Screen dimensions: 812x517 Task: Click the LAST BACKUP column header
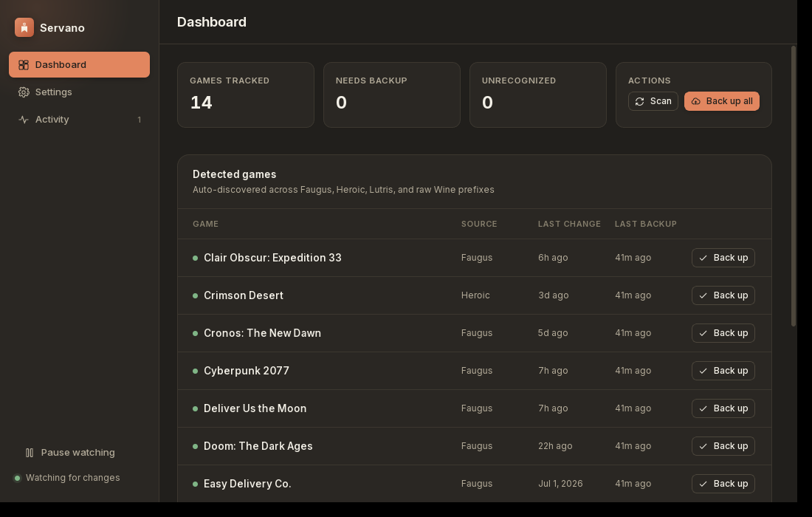point(646,224)
